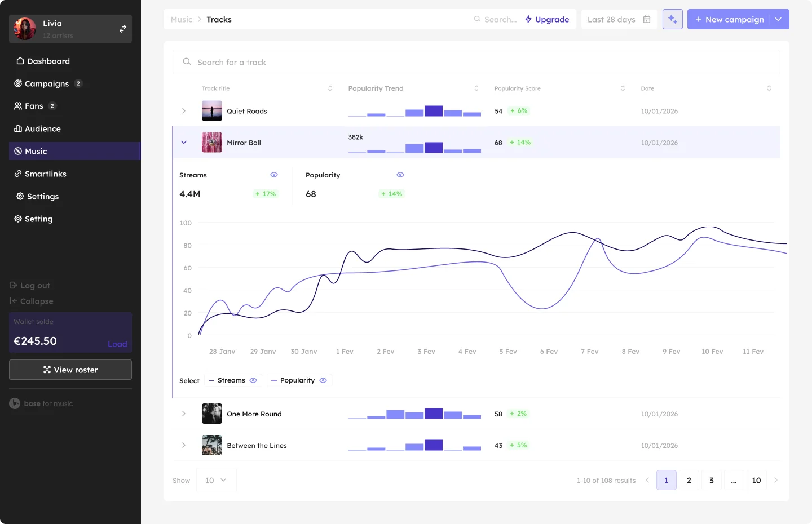Click the account switch arrows icon beside Livia
Image resolution: width=812 pixels, height=524 pixels.
click(123, 29)
